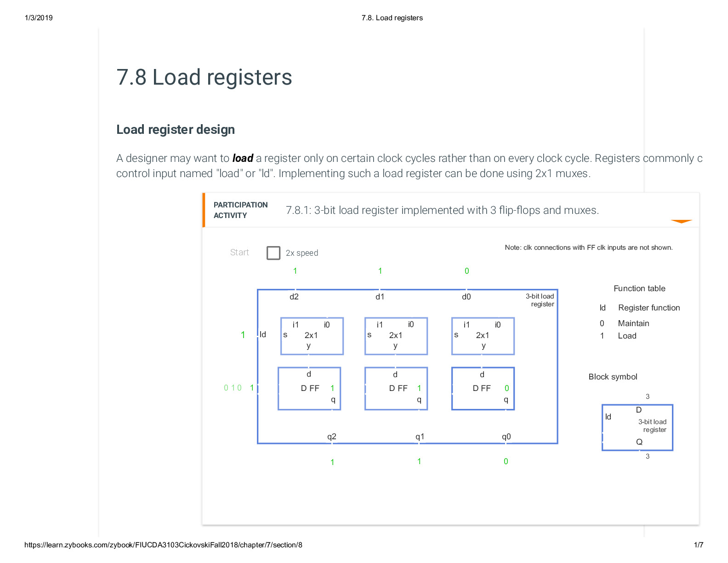This screenshot has height=563, width=728.
Task: Select the D FF above q2
Action: [309, 389]
